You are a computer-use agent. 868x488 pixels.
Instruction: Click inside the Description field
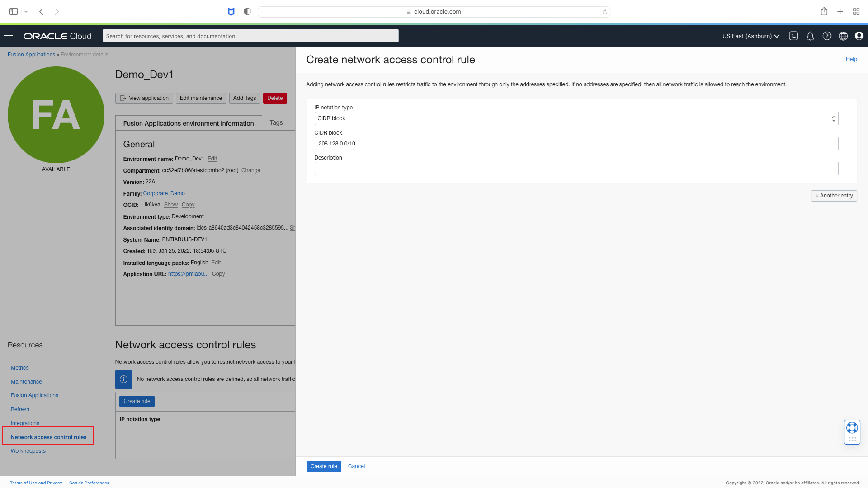click(x=576, y=168)
